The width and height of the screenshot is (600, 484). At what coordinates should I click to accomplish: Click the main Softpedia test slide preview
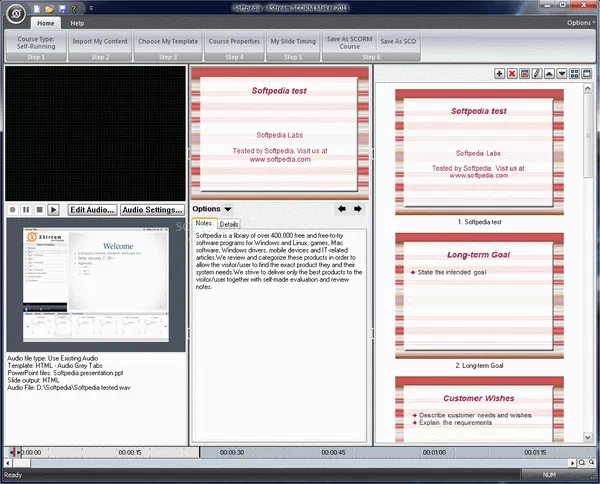tap(280, 134)
